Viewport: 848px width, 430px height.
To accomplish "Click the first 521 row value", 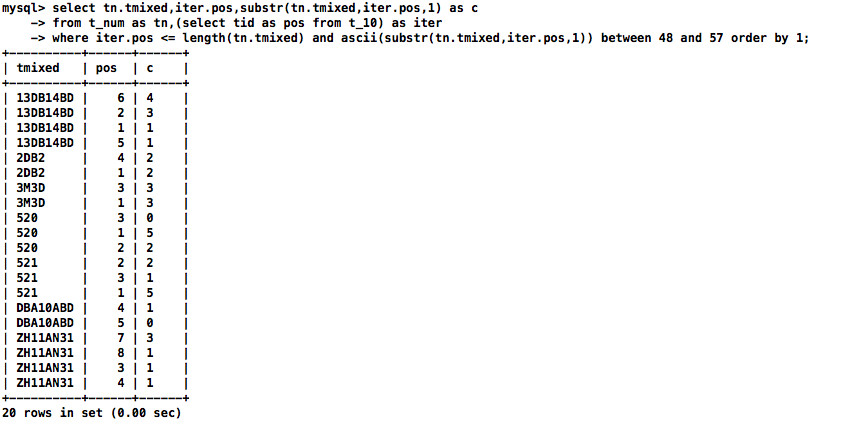I will [27, 263].
